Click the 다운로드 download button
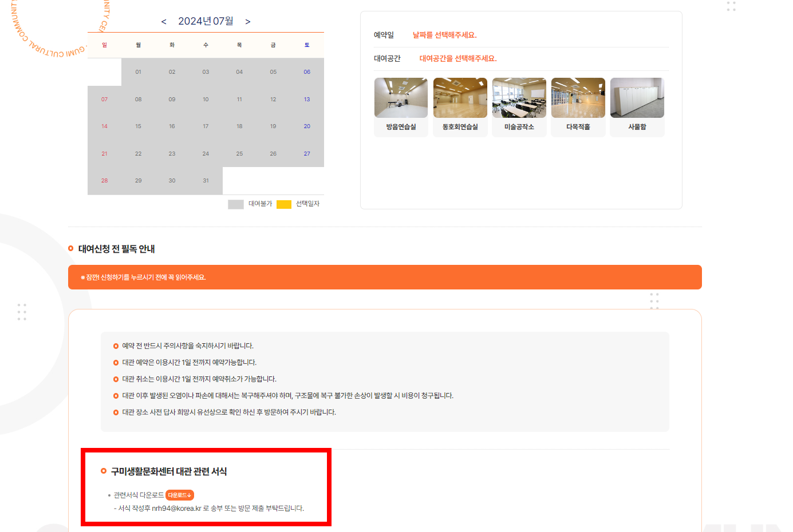Image resolution: width=793 pixels, height=532 pixels. [x=180, y=495]
